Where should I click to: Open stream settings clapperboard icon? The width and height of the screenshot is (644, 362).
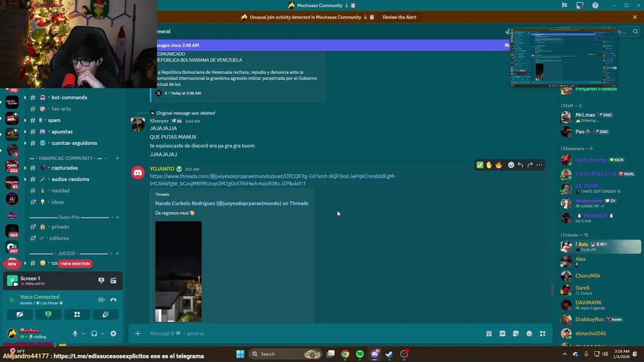113,281
